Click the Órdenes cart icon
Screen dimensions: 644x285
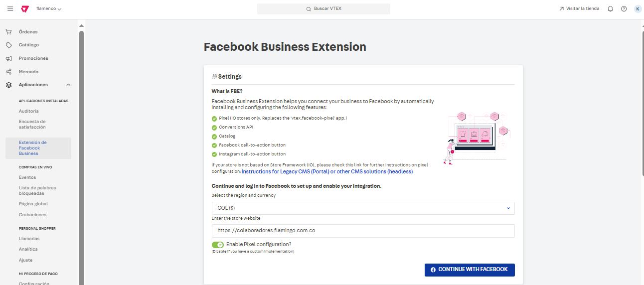(x=8, y=32)
